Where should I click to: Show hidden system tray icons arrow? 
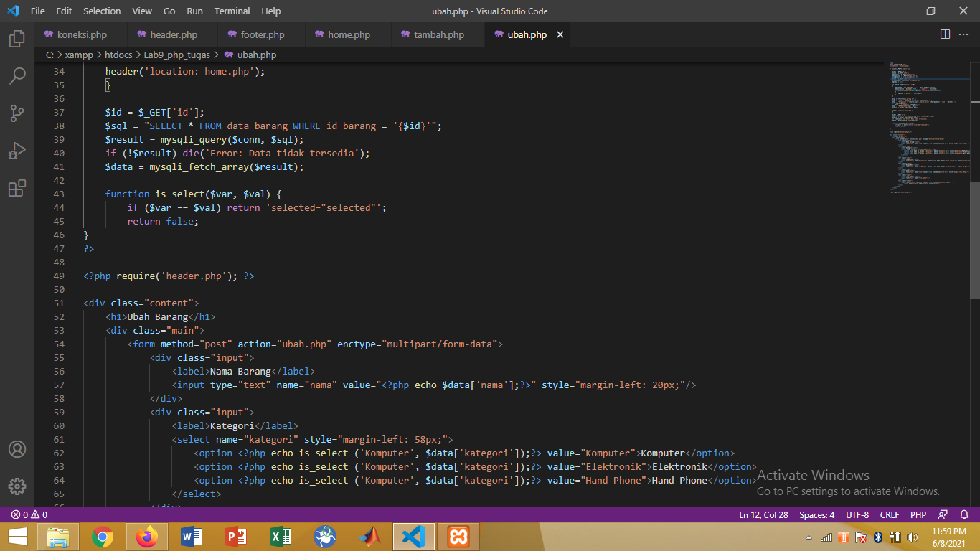click(809, 537)
